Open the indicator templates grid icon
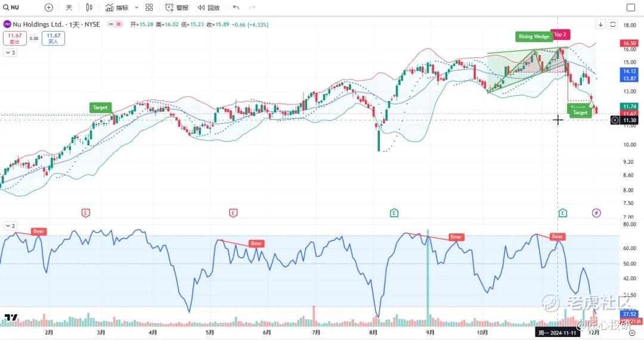This screenshot has height=340, width=644. 149,8
